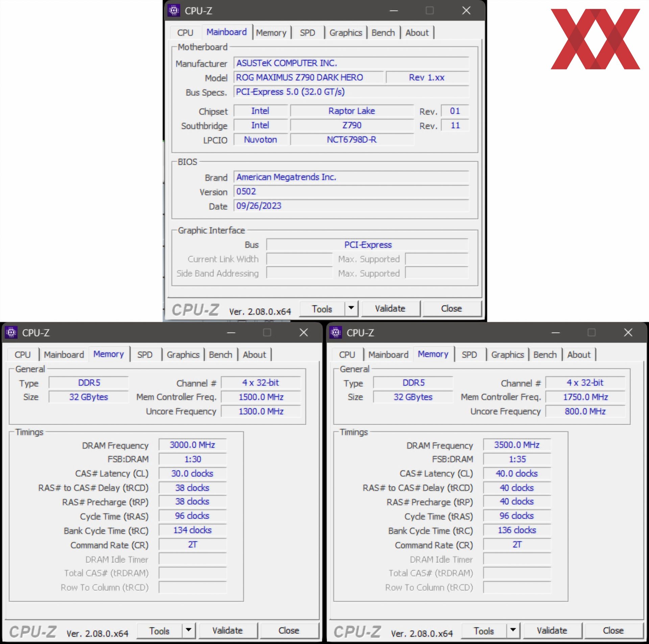This screenshot has width=649, height=644.
Task: Minimize the 3500 MHz memory window
Action: click(x=556, y=332)
